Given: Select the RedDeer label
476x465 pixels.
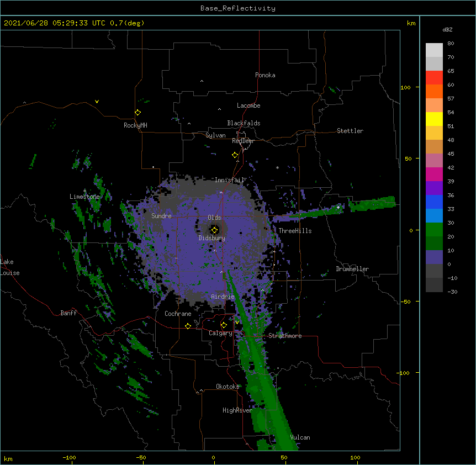Looking at the screenshot, I should (243, 141).
